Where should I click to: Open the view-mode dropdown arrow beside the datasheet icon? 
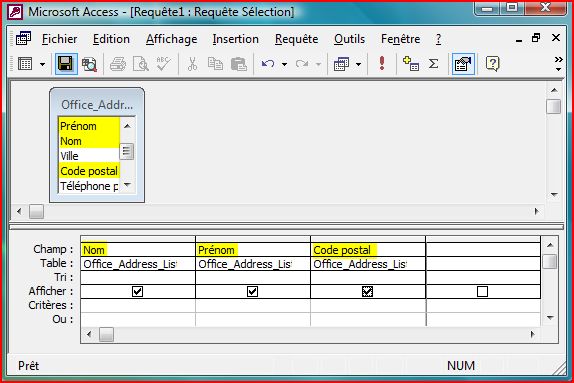42,64
